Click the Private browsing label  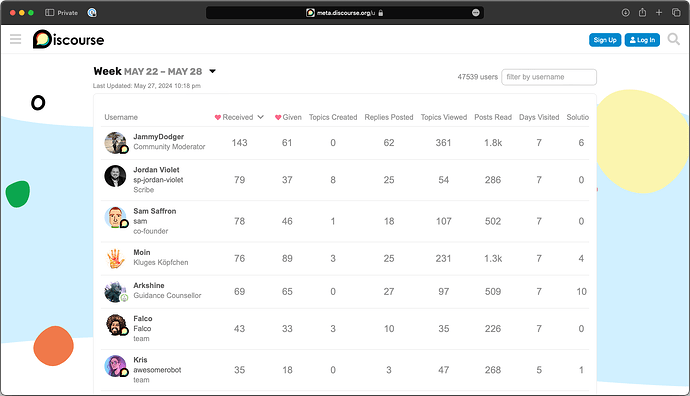tap(67, 13)
